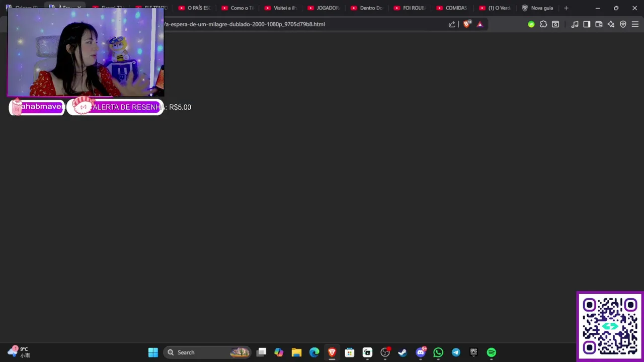The height and width of the screenshot is (362, 644).
Task: Toggle the browser sidebar panel icon
Action: [x=587, y=24]
